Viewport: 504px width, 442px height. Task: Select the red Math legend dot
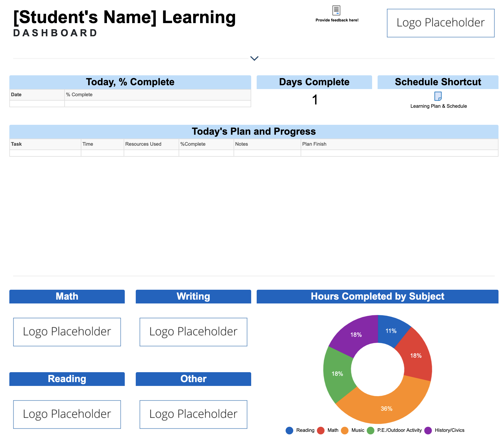click(x=321, y=430)
